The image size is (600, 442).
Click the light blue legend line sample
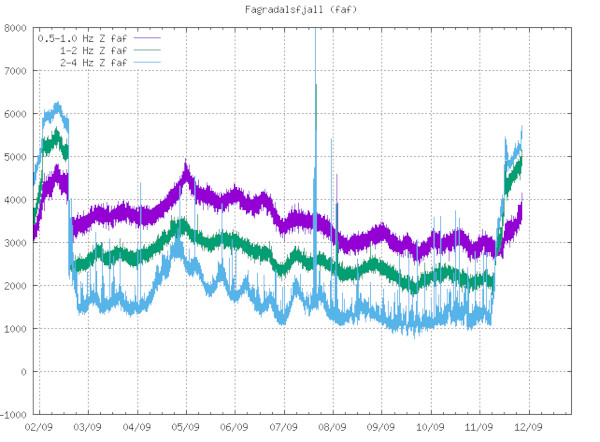coord(146,62)
